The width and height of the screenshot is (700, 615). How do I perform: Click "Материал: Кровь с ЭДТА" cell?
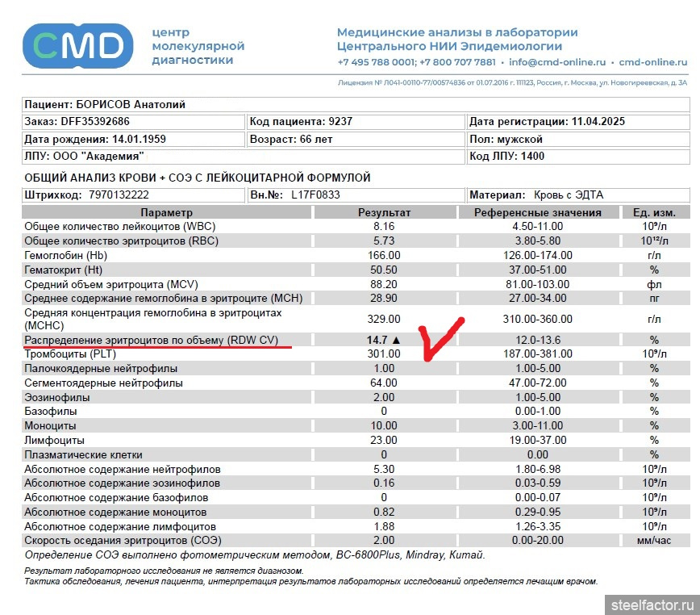pos(578,195)
